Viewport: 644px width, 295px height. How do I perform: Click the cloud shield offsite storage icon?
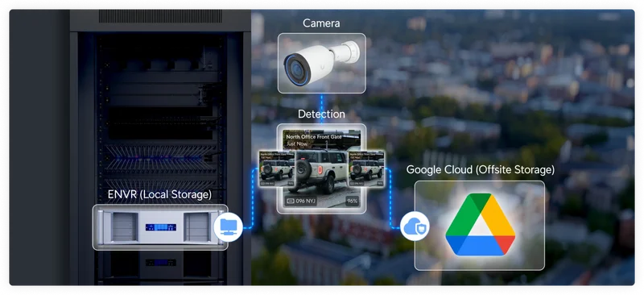tap(415, 226)
